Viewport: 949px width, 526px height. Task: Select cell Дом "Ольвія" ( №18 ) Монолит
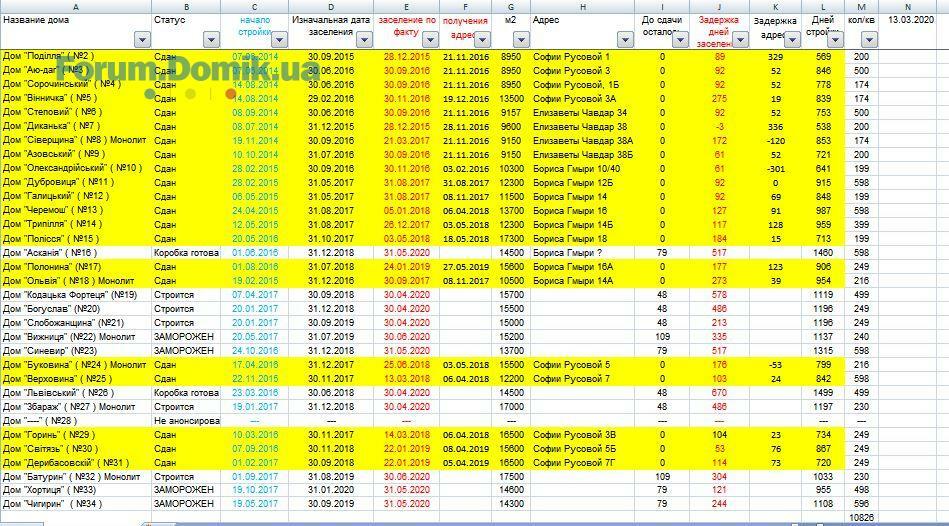coord(76,280)
